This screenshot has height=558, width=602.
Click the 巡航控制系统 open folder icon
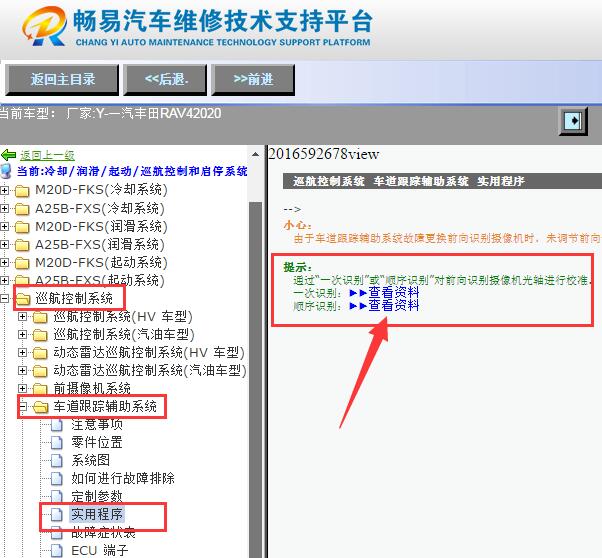pyautogui.click(x=23, y=299)
